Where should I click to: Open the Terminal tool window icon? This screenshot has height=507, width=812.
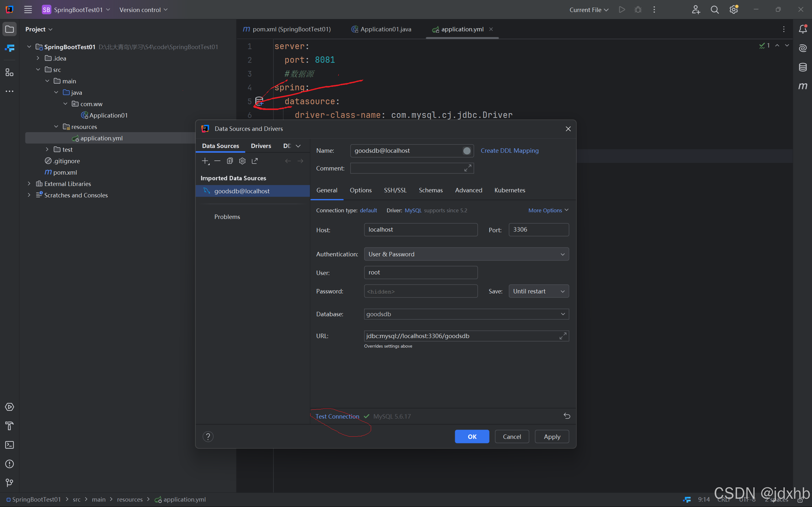click(10, 445)
